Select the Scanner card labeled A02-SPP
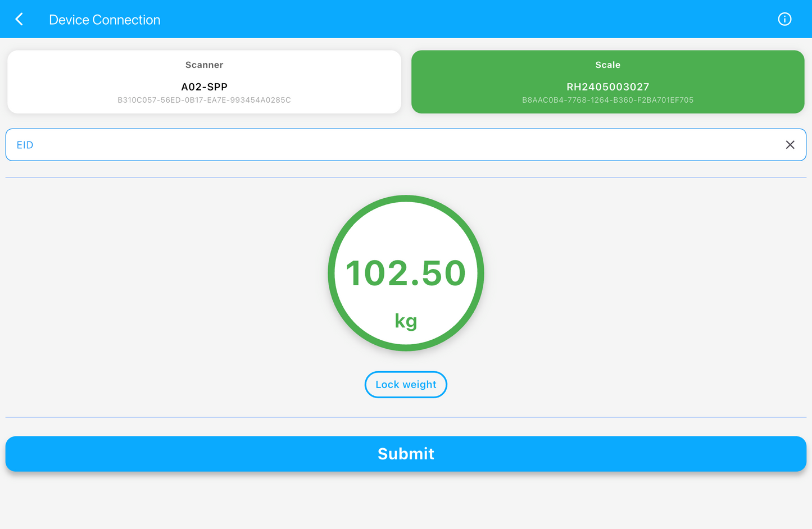 tap(204, 81)
